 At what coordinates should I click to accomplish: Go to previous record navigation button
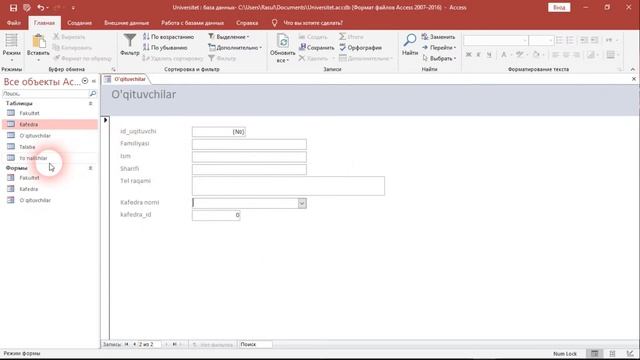coord(134,344)
